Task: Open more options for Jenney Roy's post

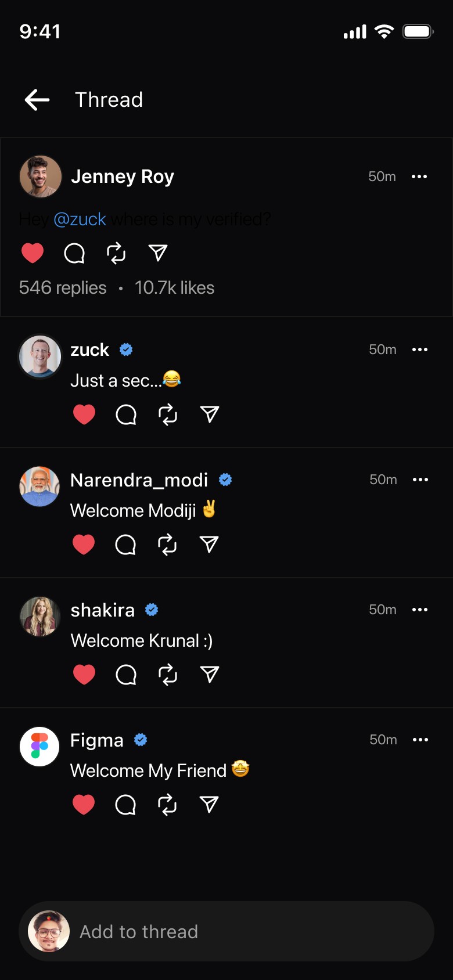Action: tap(419, 176)
